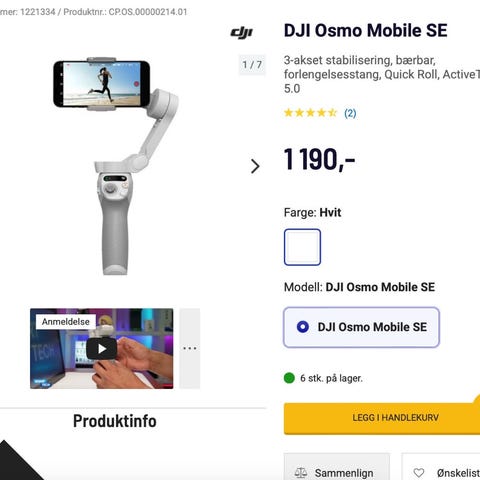Click the DJI Osmo Mobile SE title
This screenshot has width=480, height=480.
[365, 31]
